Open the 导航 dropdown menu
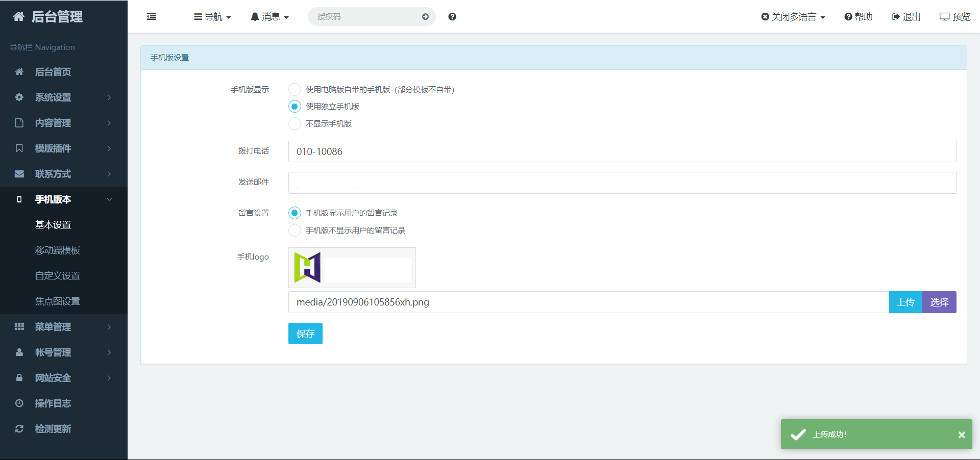The height and width of the screenshot is (460, 980). coord(212,17)
